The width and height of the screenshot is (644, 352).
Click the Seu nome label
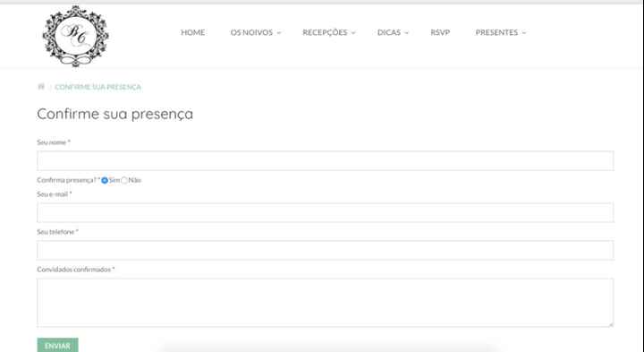(x=54, y=142)
